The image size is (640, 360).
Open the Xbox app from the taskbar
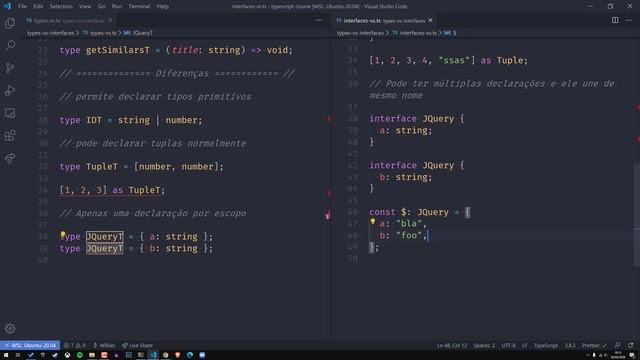[x=67, y=355]
